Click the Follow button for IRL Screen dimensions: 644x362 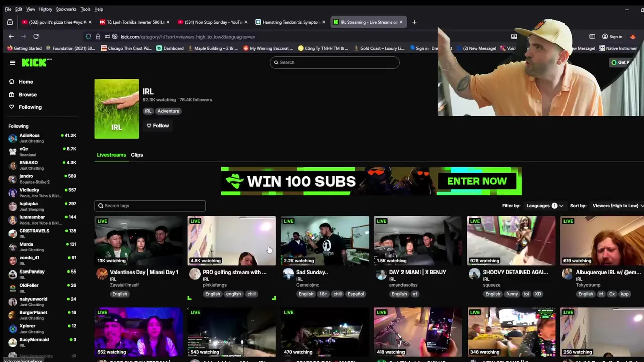[157, 126]
